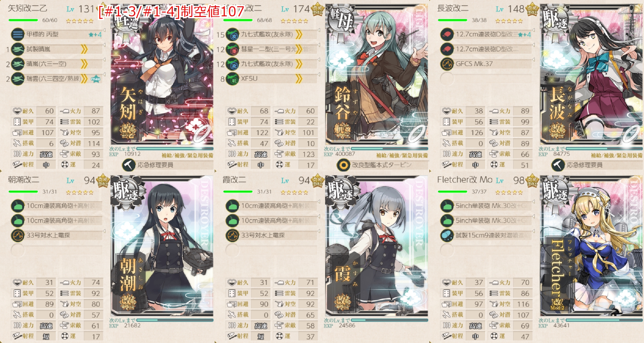Click 補給/補強/緊急用装備 label under 鈴谷
The width and height of the screenshot is (644, 343).
click(402, 155)
